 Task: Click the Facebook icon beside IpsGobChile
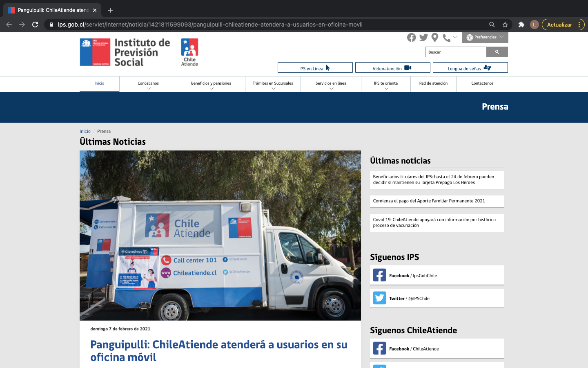click(379, 275)
